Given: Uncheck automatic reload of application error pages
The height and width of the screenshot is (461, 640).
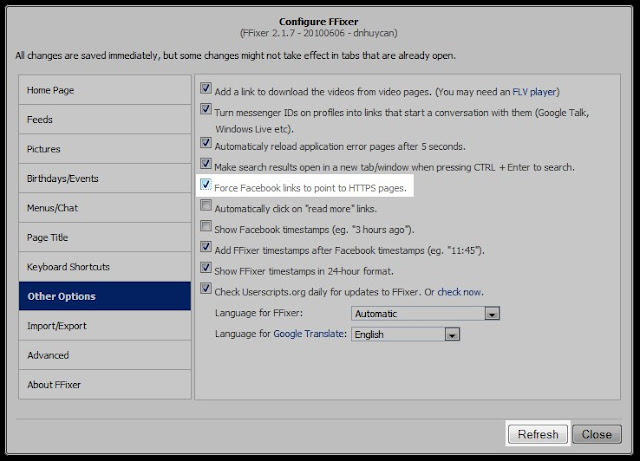Looking at the screenshot, I should [x=206, y=143].
